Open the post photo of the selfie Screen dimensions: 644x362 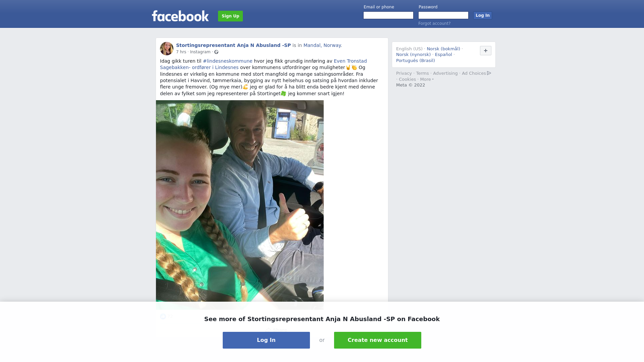(240, 205)
